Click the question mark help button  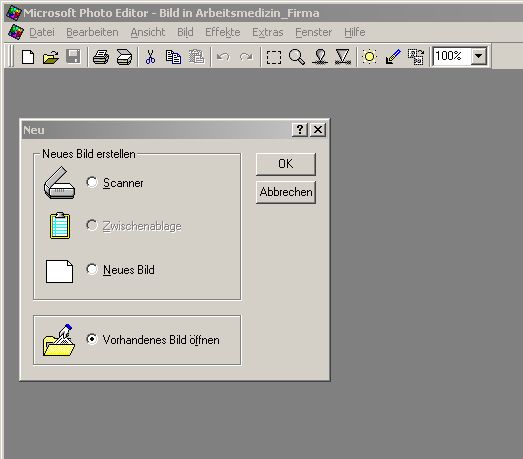click(300, 129)
